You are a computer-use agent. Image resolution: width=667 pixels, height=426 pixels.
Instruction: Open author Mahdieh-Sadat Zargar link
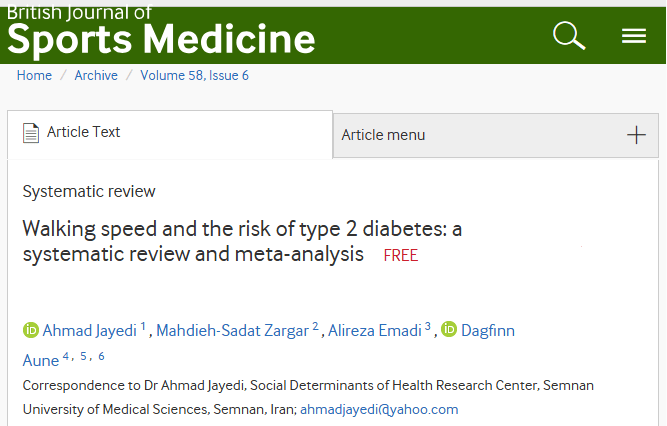point(232,331)
